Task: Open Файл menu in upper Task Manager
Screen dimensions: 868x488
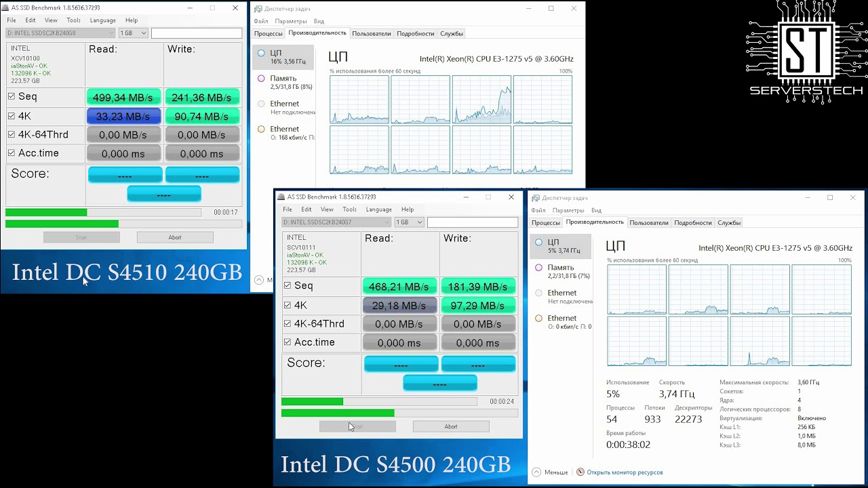Action: [x=261, y=21]
